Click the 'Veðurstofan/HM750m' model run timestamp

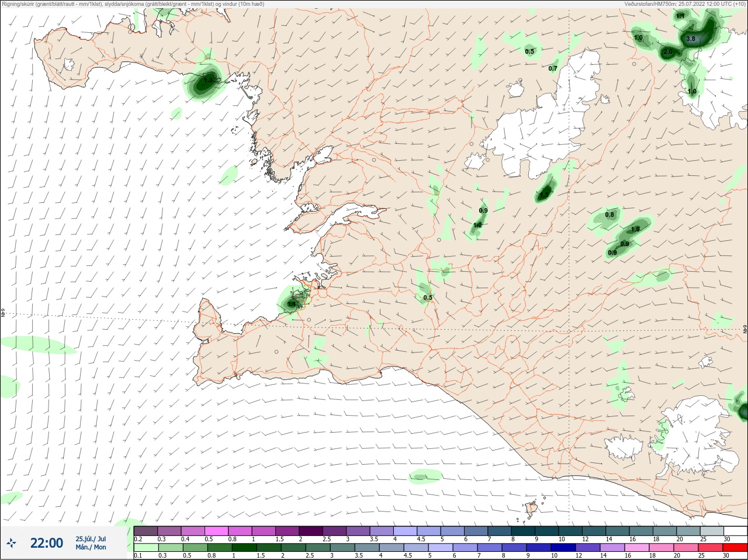(685, 4)
